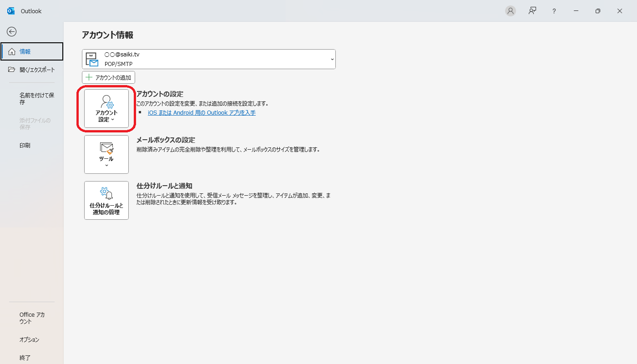
Task: Open Help with the question mark icon
Action: [554, 11]
